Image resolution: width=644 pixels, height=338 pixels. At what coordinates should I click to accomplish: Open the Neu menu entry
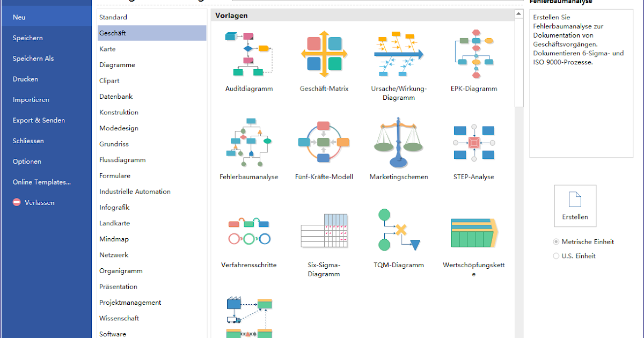click(x=19, y=17)
